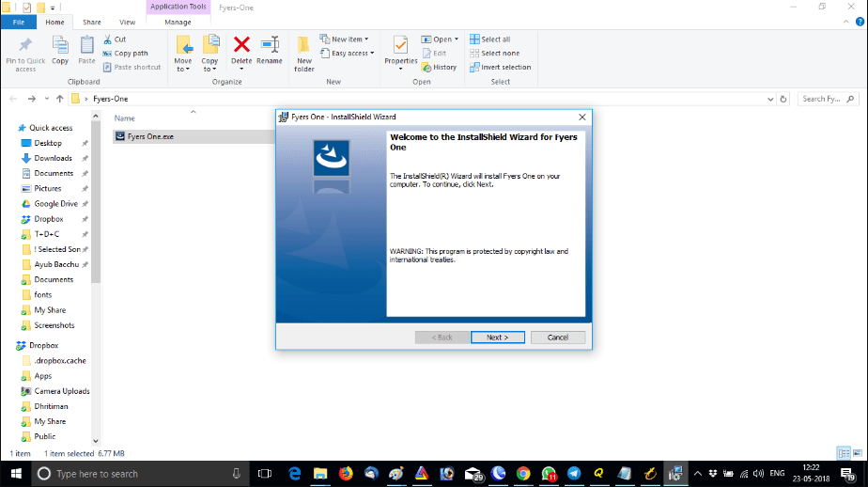Switch to the Share ribbon tab
Image resolution: width=868 pixels, height=487 pixels.
pos(92,23)
